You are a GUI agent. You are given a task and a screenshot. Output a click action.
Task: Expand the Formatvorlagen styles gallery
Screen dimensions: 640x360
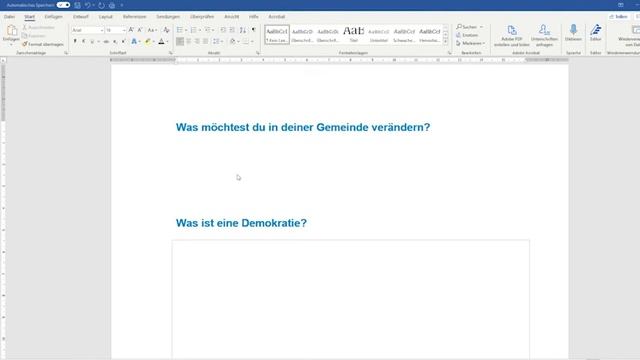[446, 42]
